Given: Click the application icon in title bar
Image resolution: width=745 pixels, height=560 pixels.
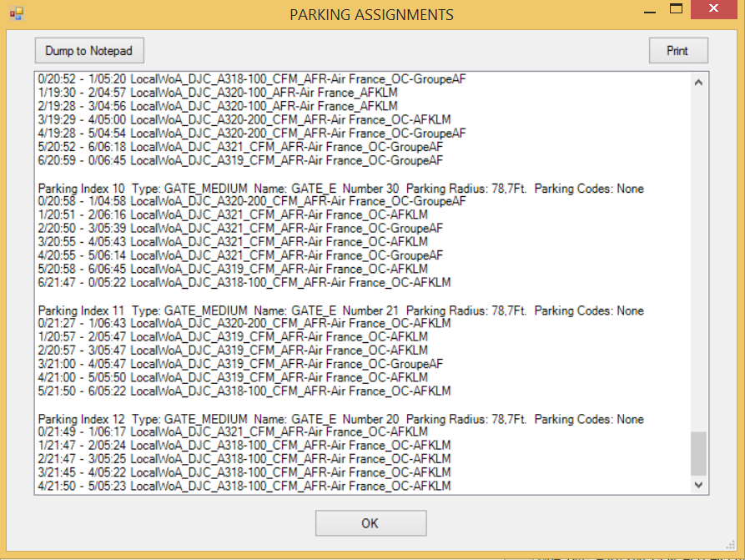Looking at the screenshot, I should click(x=16, y=13).
